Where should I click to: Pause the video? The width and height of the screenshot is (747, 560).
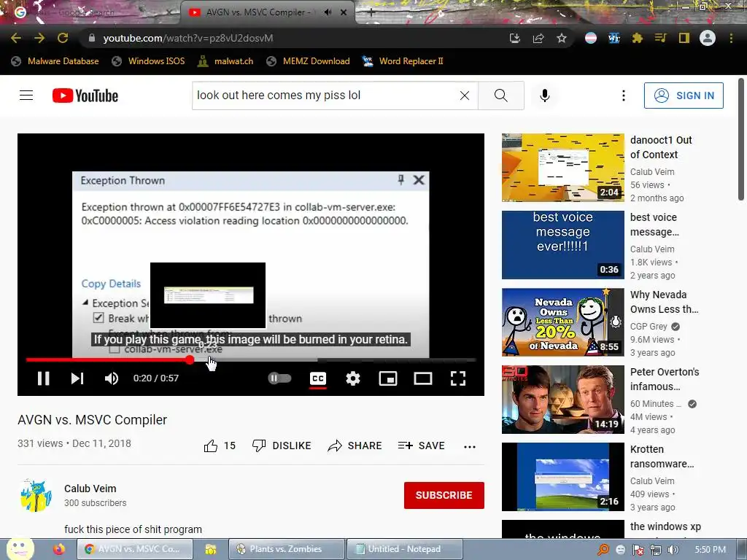[x=43, y=378]
